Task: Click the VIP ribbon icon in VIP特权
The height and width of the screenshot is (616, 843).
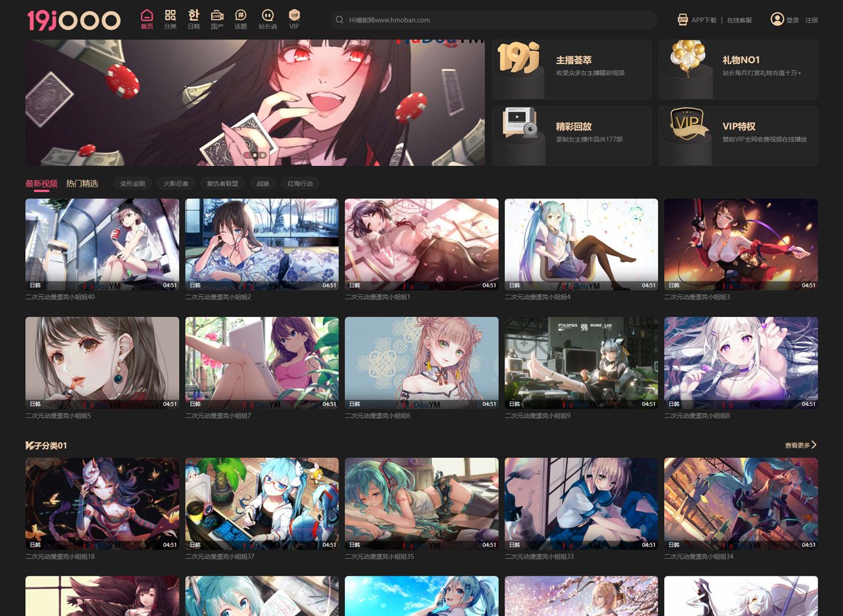Action: click(689, 124)
